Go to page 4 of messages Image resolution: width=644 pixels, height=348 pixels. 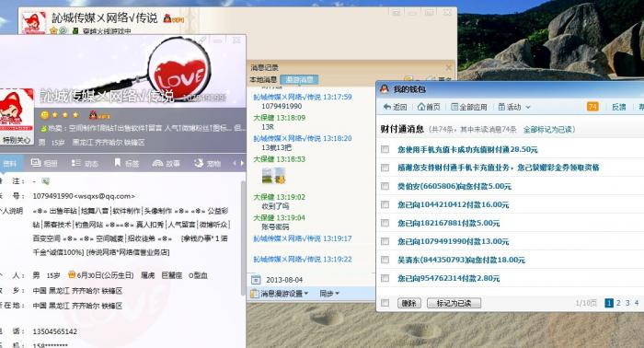[637, 303]
